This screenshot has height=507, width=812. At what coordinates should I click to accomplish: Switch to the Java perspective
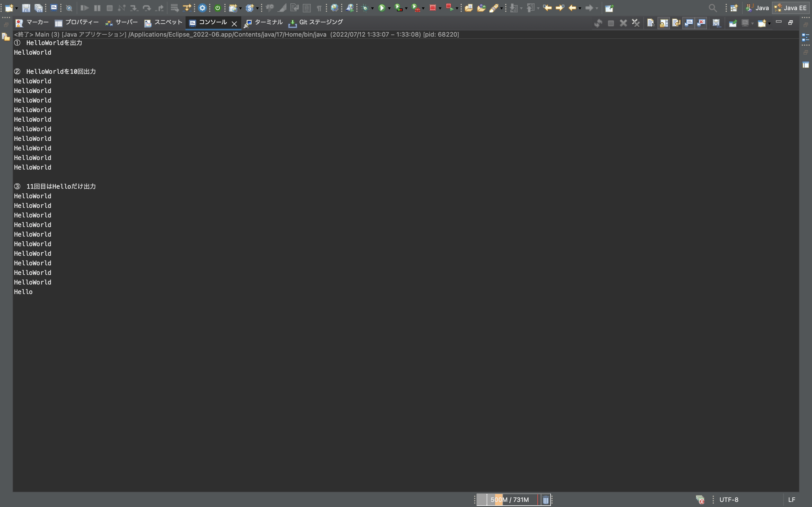758,7
